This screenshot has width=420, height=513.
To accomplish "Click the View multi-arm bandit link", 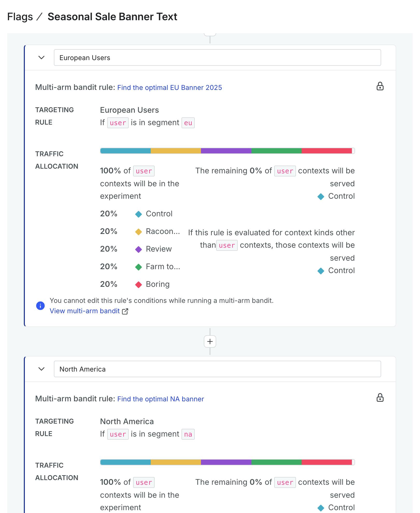I will (x=85, y=311).
